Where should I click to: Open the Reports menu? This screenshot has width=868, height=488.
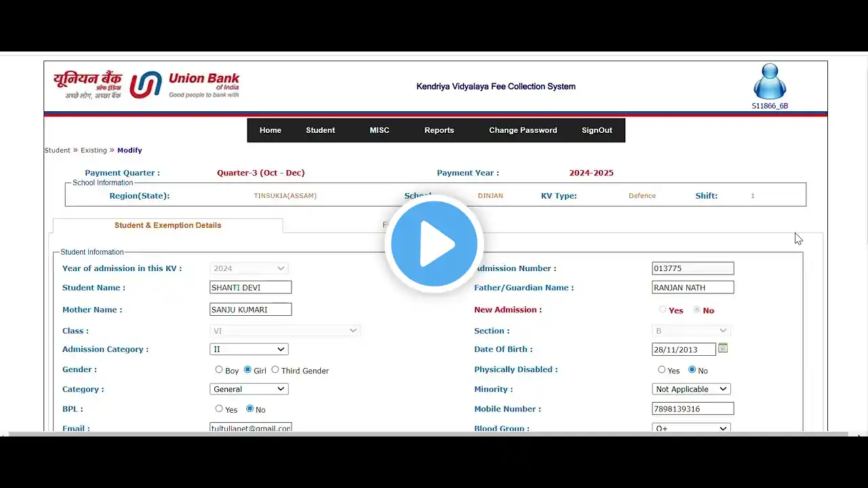pyautogui.click(x=439, y=130)
